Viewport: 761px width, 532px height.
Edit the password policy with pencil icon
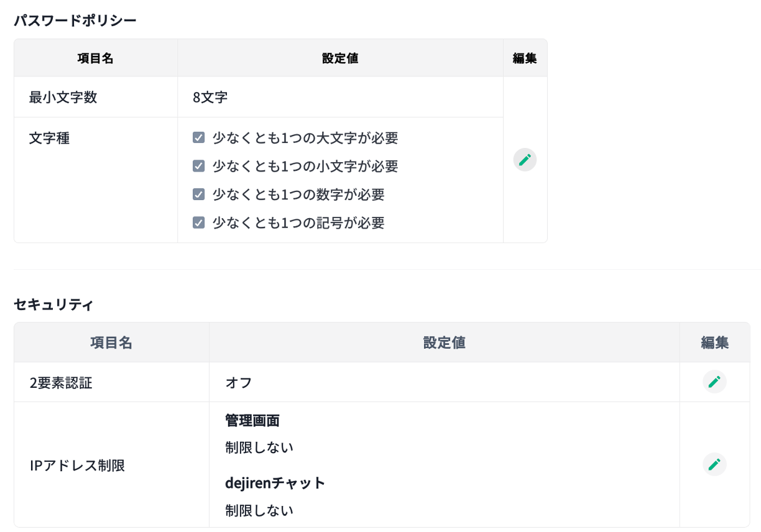tap(525, 160)
